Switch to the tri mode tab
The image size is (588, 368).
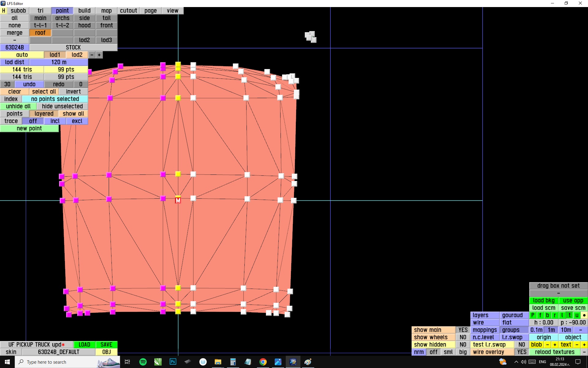(40, 11)
